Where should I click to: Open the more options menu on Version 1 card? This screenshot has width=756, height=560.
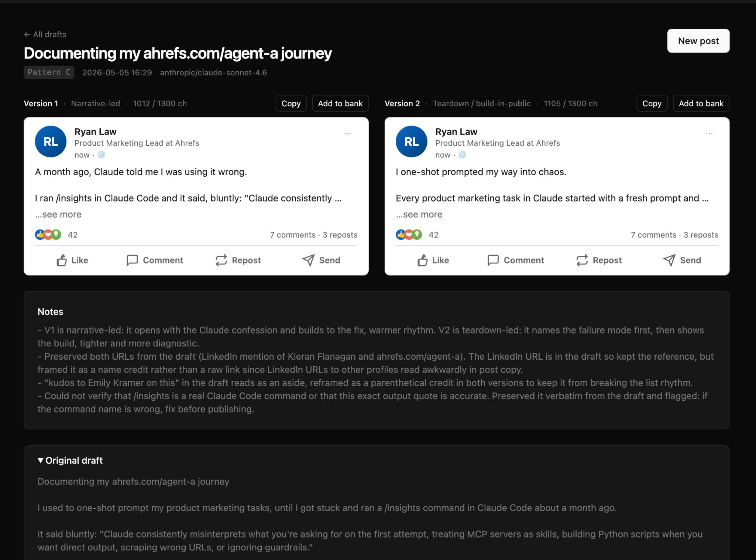pos(348,134)
